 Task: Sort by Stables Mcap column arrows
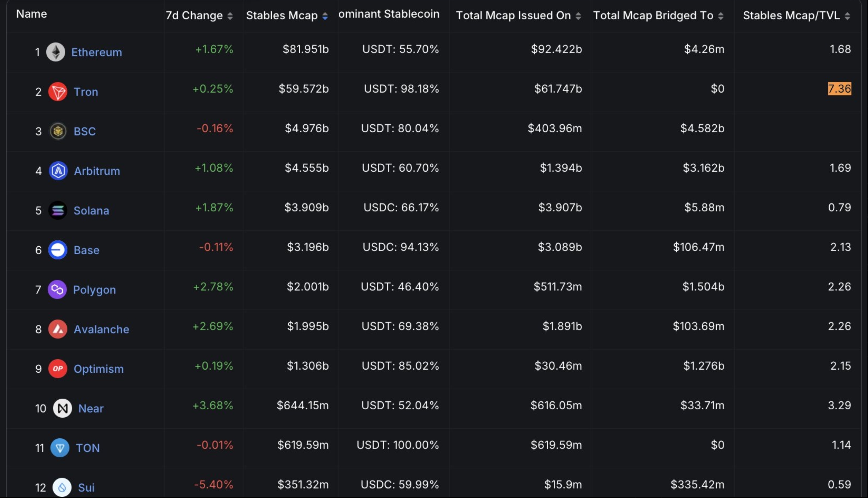(325, 16)
